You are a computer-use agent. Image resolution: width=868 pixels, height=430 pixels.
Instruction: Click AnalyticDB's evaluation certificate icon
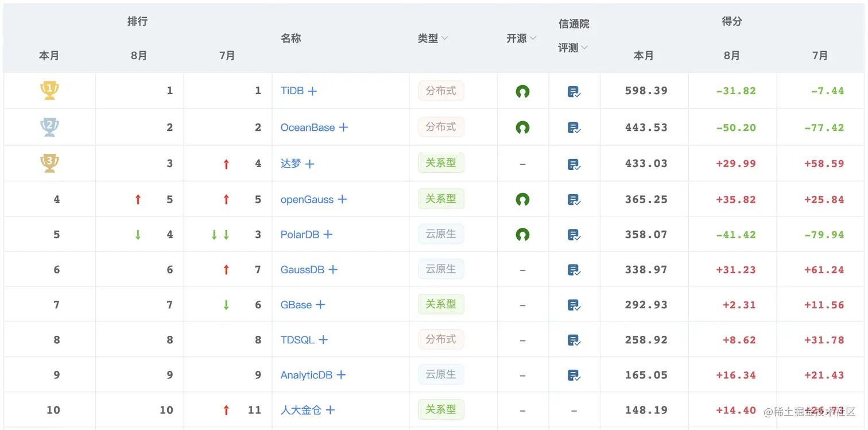tap(574, 375)
